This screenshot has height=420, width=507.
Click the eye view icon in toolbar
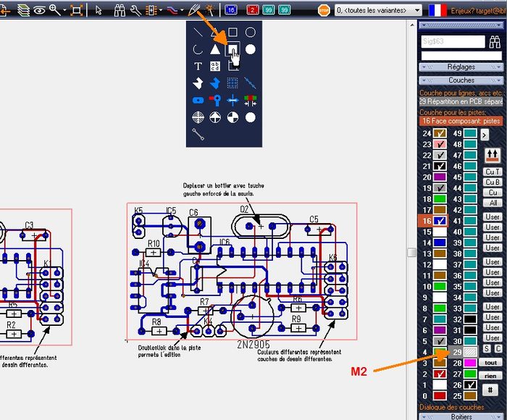coord(38,10)
